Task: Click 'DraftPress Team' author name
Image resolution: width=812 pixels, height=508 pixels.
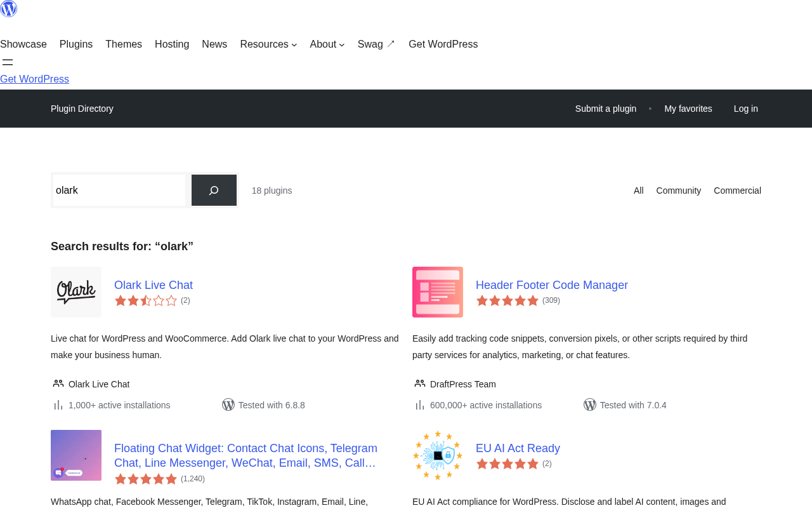Action: [463, 384]
